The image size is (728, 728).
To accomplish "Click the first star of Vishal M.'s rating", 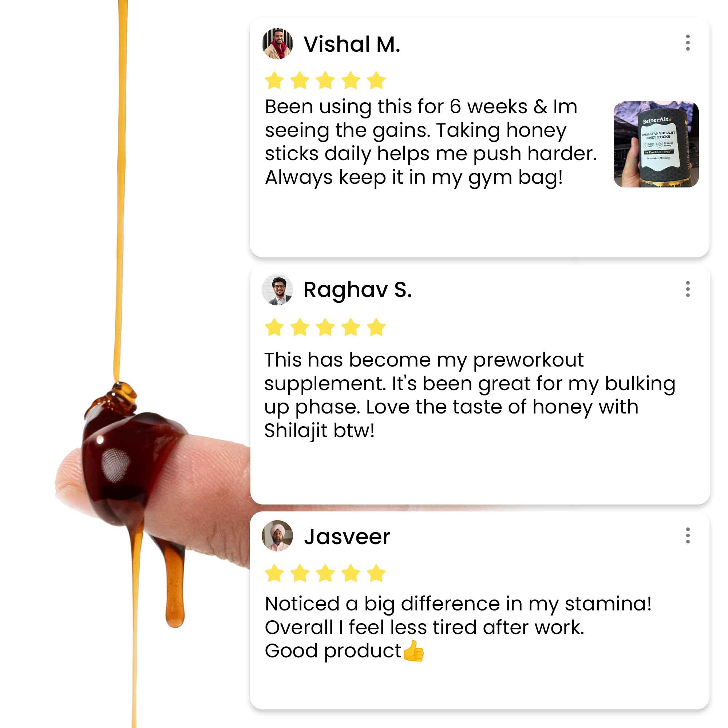I will [x=274, y=81].
